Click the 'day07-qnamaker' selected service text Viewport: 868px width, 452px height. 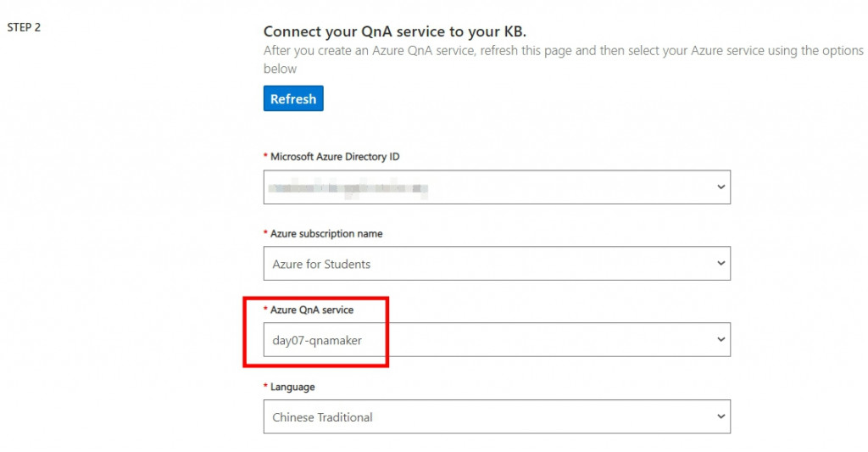pyautogui.click(x=315, y=341)
